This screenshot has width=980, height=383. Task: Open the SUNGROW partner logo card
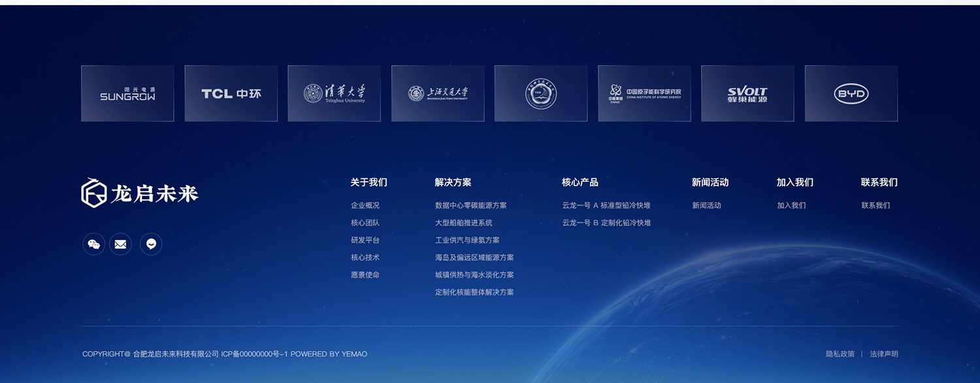127,93
